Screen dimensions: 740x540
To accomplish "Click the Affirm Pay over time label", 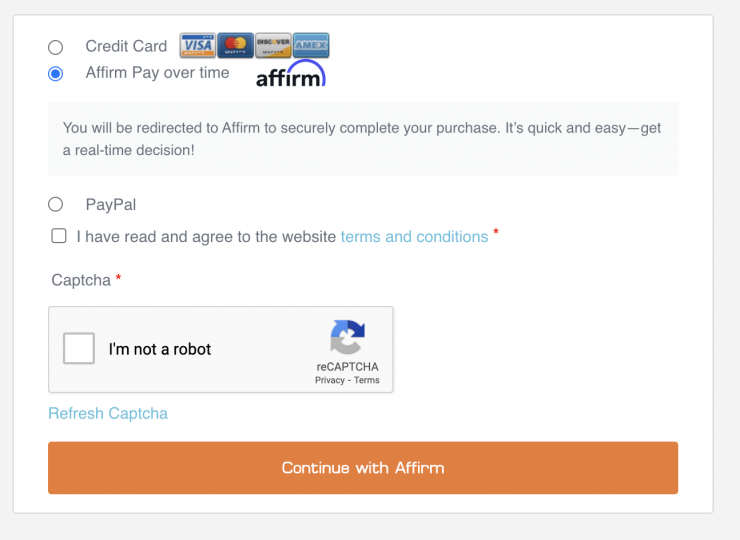I will (x=157, y=73).
